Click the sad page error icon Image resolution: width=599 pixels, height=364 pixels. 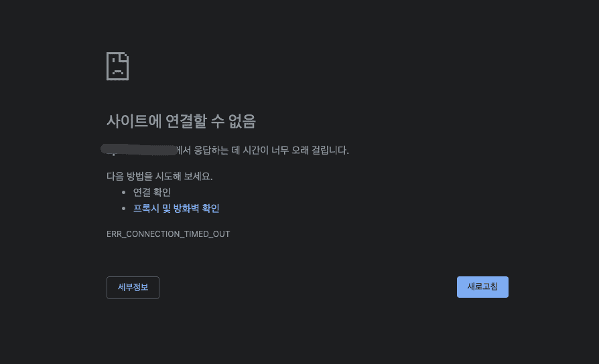click(117, 66)
